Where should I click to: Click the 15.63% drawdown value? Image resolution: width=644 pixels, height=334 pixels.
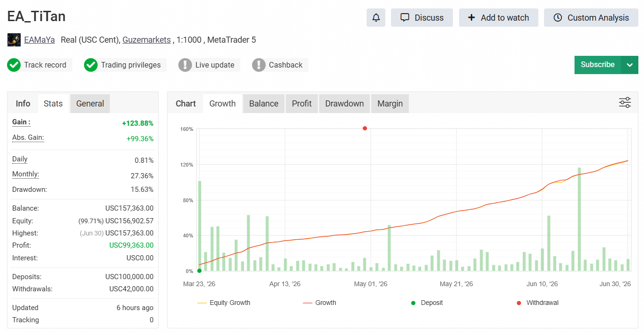click(x=142, y=190)
